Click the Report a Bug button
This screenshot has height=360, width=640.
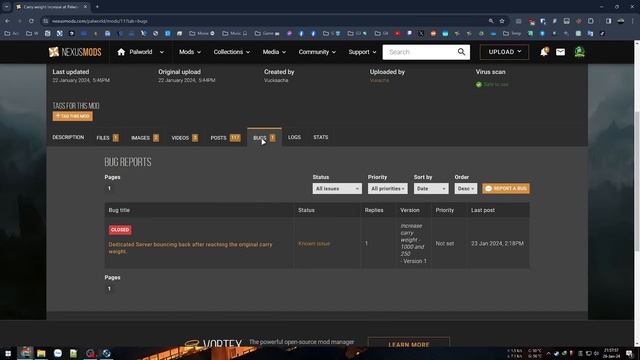click(x=506, y=189)
